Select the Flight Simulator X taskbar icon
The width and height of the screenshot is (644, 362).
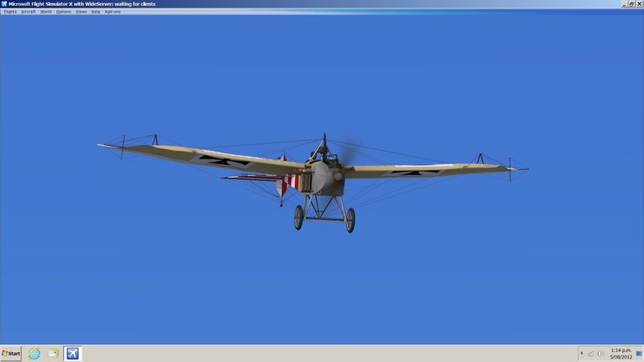pos(72,353)
